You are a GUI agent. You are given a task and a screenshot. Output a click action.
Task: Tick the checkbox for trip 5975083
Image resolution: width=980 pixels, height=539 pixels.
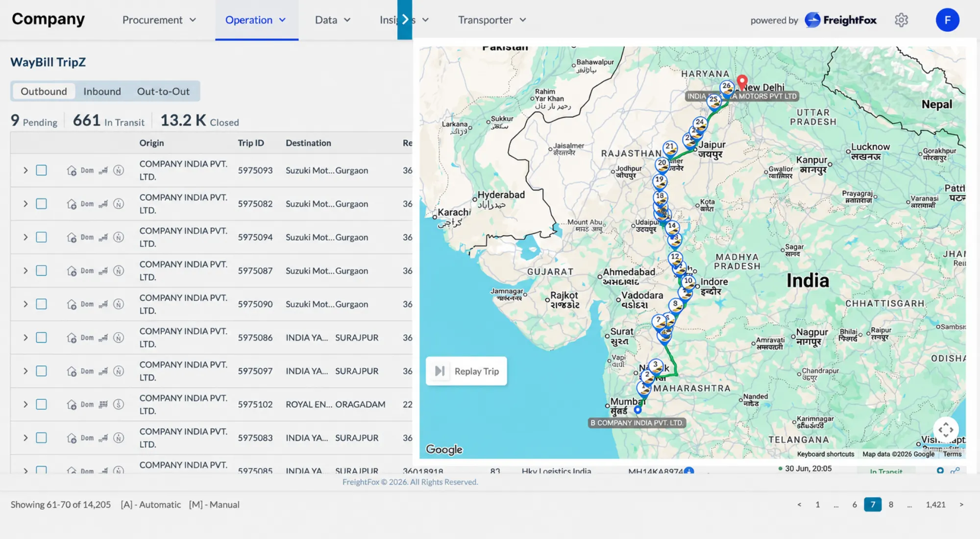click(42, 438)
